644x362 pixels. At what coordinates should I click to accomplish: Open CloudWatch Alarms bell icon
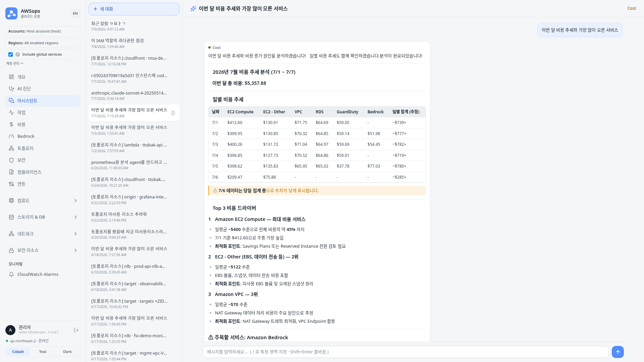click(11, 275)
